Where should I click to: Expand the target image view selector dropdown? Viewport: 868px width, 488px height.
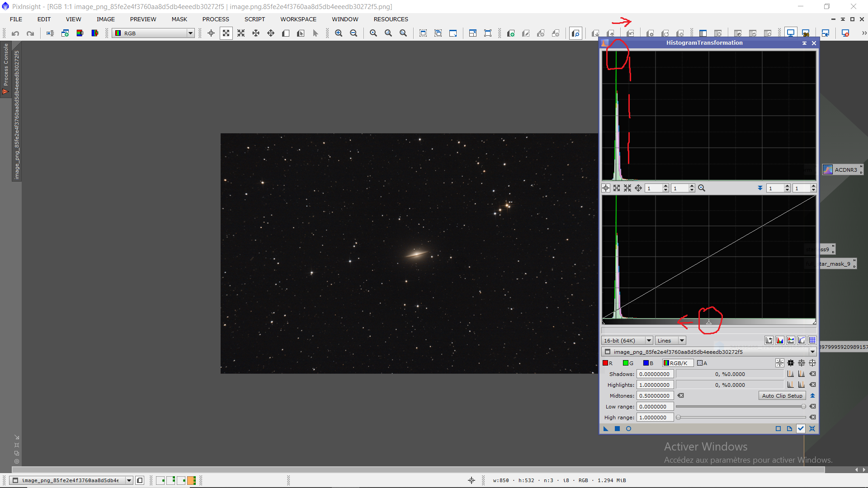812,352
